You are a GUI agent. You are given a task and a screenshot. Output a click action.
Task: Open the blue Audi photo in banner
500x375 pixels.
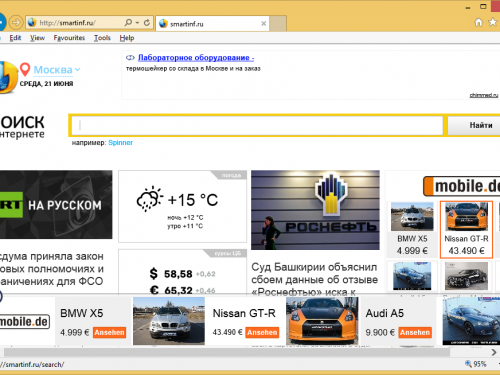pos(471,321)
